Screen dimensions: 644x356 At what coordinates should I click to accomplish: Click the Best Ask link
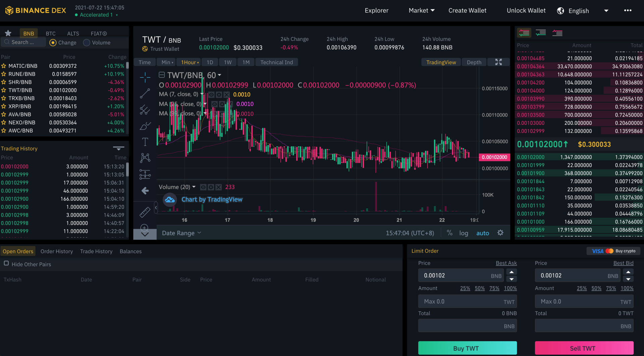pos(506,263)
